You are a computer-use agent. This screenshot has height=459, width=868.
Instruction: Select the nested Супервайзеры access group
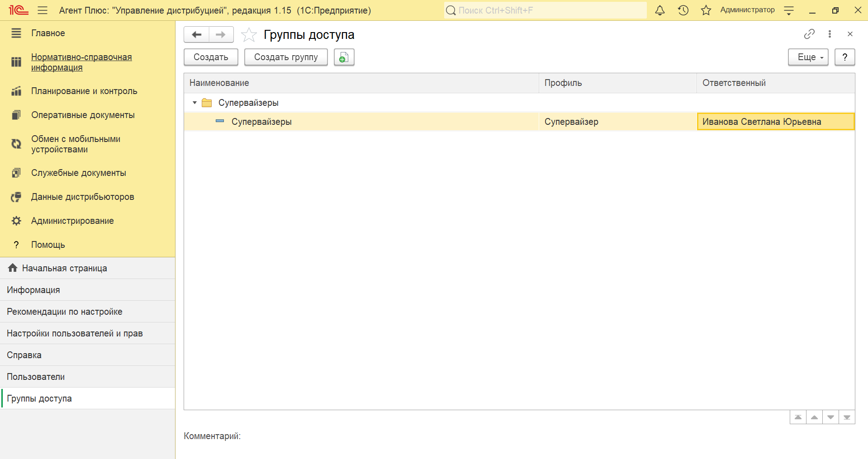261,122
